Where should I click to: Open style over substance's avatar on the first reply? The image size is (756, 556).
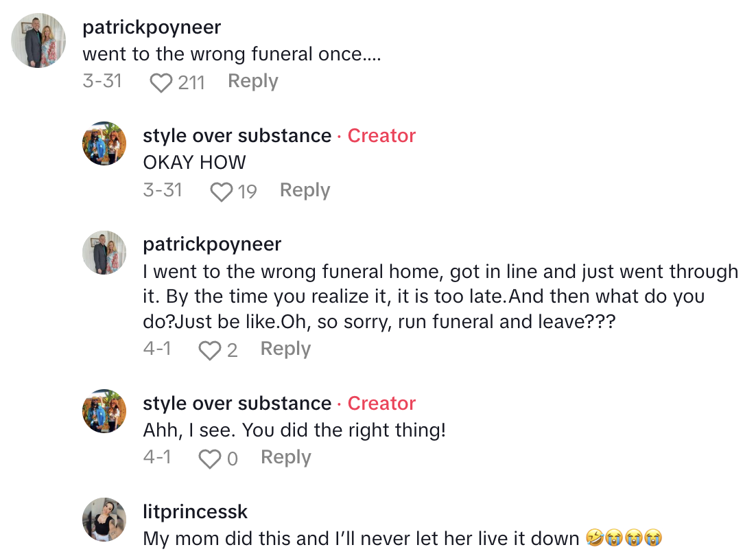point(104,143)
